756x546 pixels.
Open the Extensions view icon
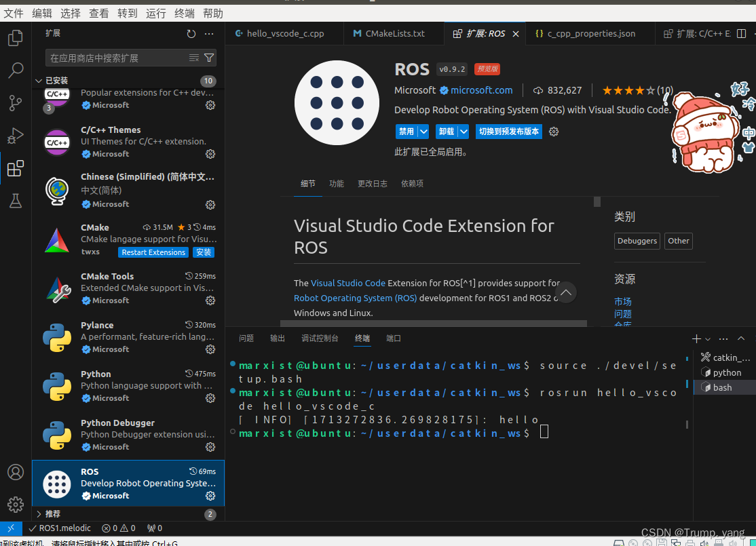pos(16,169)
